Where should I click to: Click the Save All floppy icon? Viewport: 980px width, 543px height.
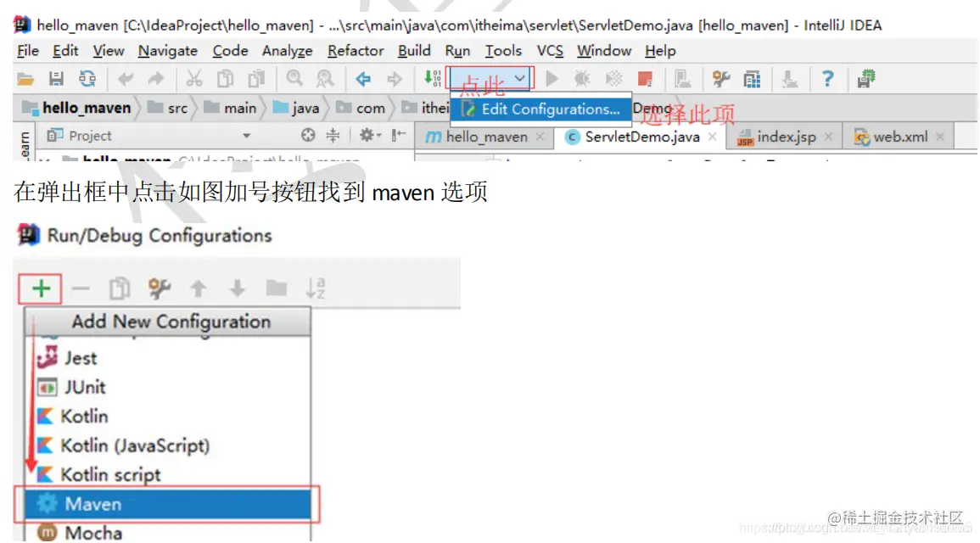56,79
